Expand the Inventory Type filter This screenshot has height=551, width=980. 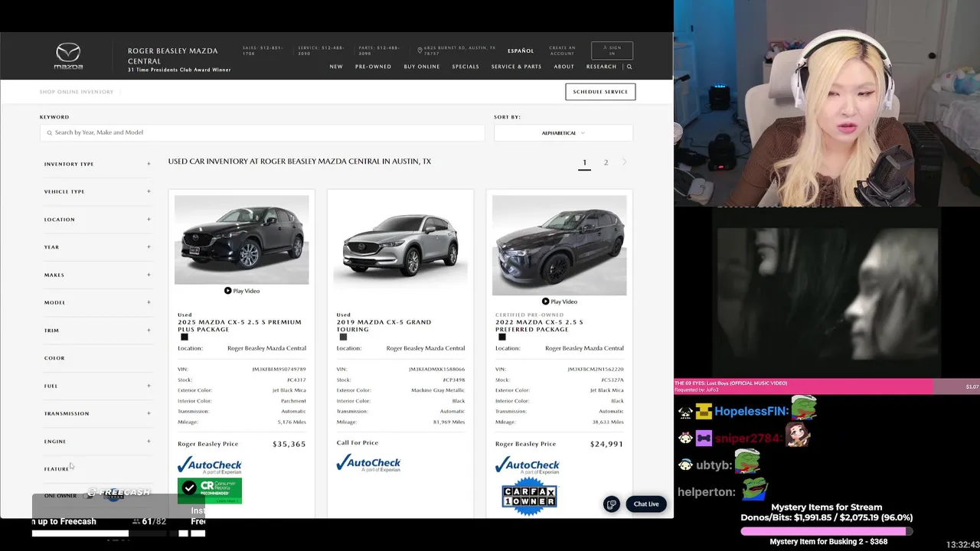pos(149,164)
